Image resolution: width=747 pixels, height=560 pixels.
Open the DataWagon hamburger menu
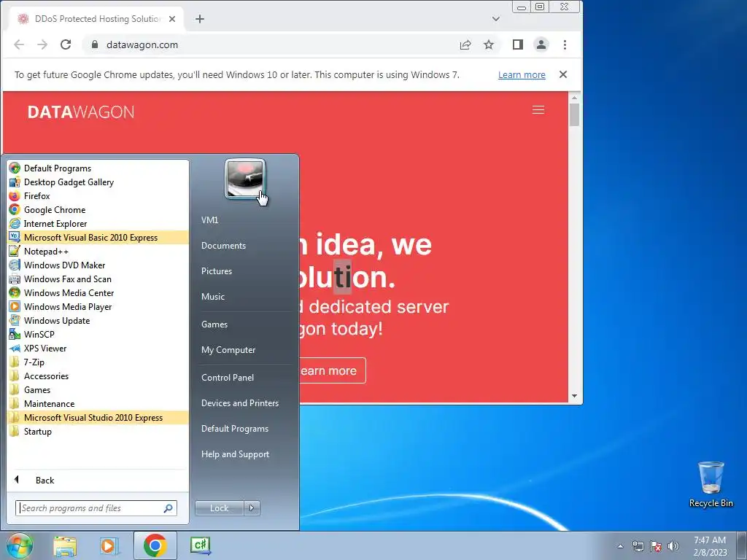click(538, 110)
